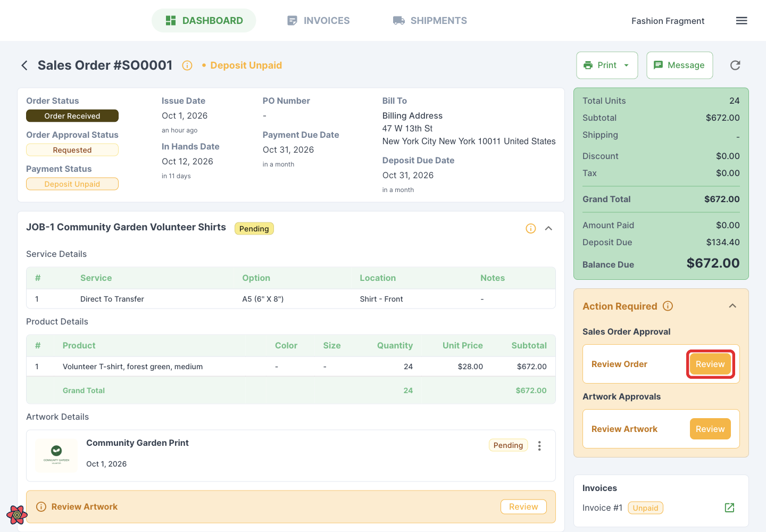The width and height of the screenshot is (766, 532).
Task: Click the Message button
Action: 680,65
